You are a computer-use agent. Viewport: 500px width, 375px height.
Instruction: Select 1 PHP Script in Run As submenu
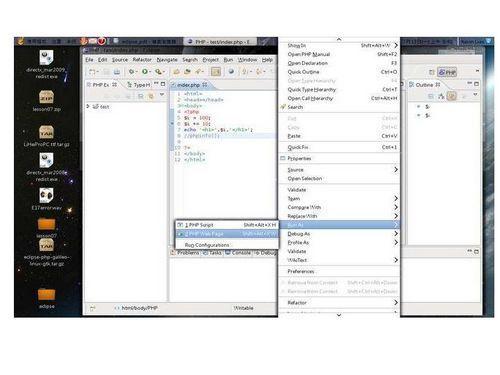tap(227, 225)
